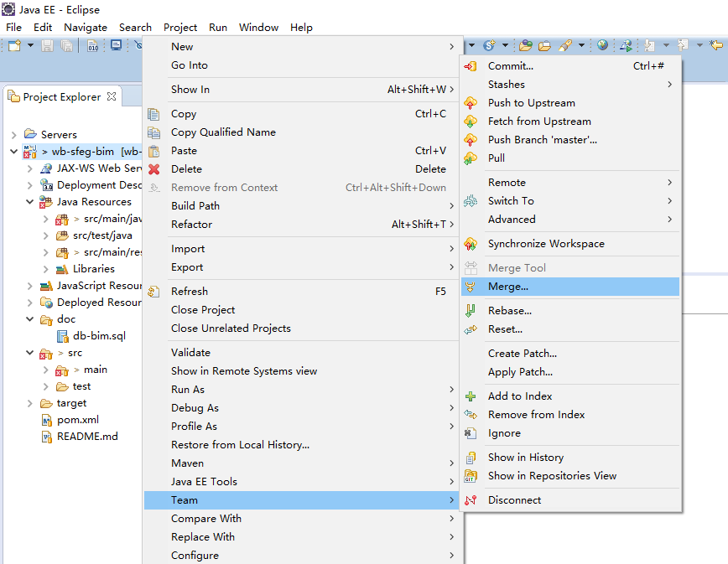Viewport: 728px width, 564px height.
Task: Select pom.xml file in Project Explorer
Action: (x=77, y=420)
